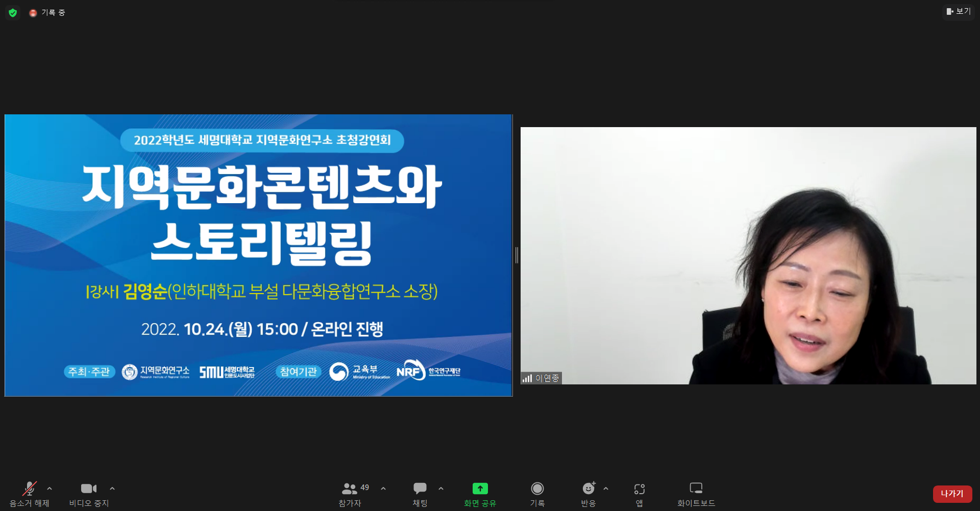Expand video options arrow beside camera
Viewport: 980px width, 511px height.
(112, 489)
